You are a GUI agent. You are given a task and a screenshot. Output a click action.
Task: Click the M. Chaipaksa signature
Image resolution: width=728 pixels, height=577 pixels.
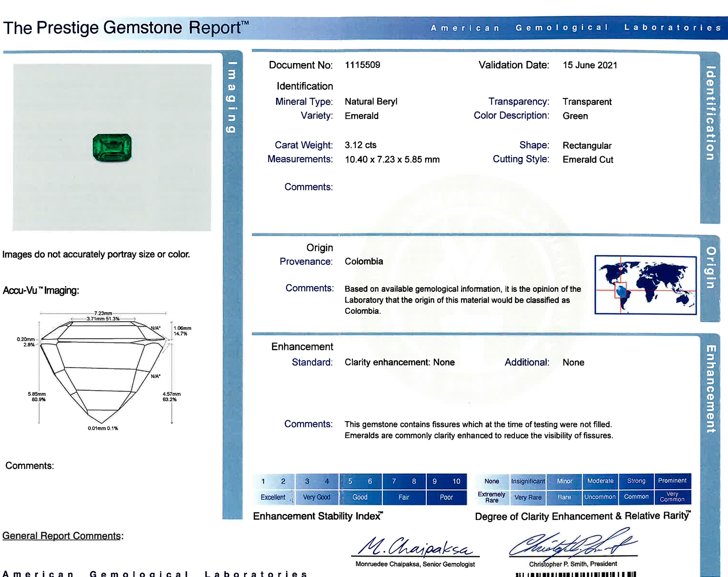click(415, 546)
